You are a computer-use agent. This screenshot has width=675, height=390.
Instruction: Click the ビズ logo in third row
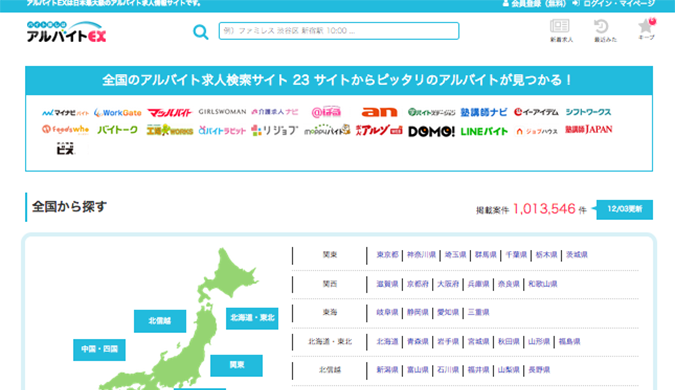click(65, 149)
